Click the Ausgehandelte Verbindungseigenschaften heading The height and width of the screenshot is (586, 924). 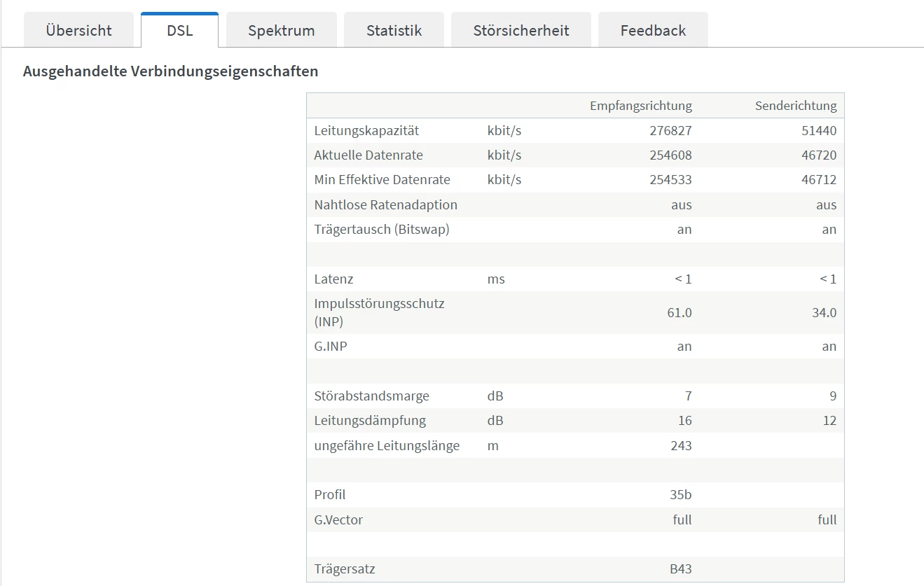pos(170,71)
